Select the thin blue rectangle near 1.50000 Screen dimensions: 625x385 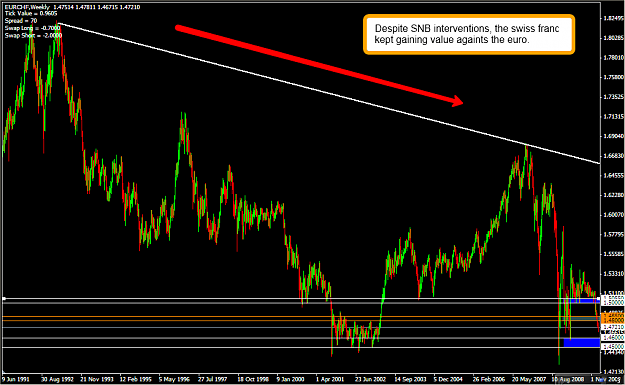(584, 301)
